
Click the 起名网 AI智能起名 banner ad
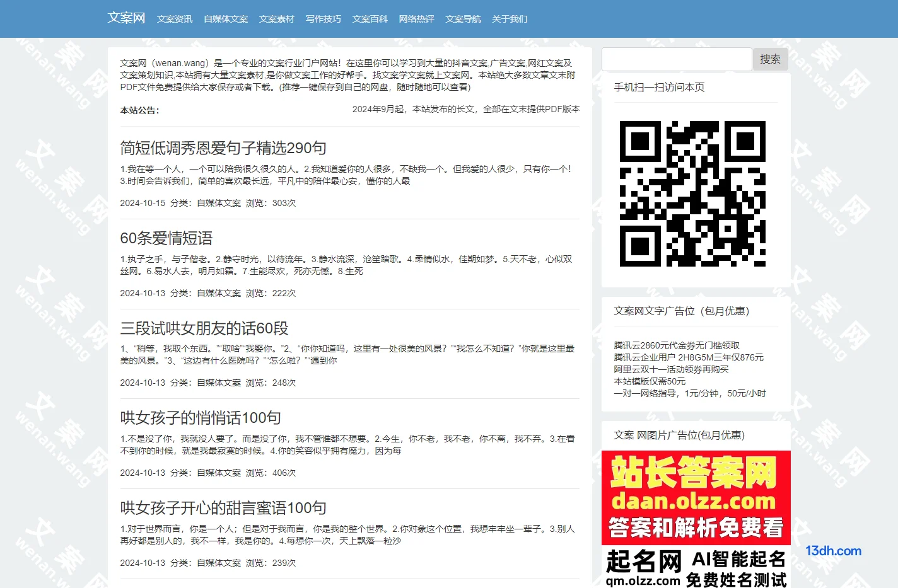coord(696,567)
